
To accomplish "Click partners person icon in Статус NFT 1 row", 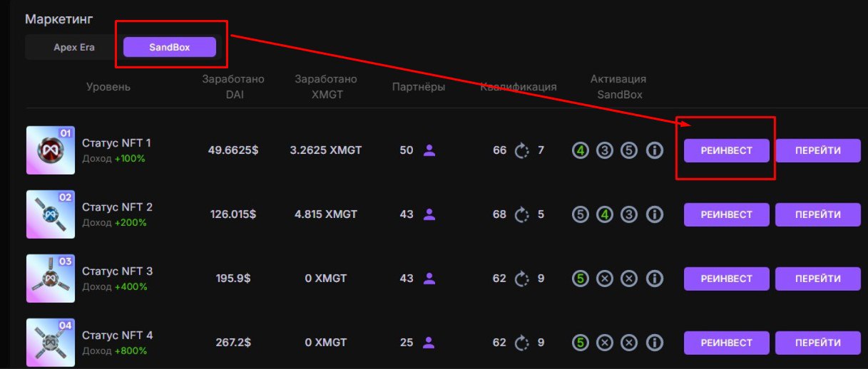I will [x=429, y=150].
